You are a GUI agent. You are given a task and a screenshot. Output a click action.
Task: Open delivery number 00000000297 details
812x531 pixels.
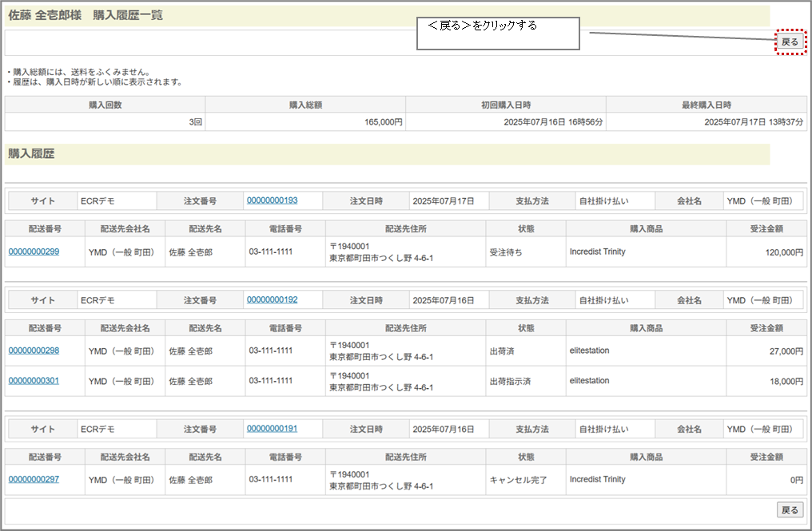[x=34, y=479]
